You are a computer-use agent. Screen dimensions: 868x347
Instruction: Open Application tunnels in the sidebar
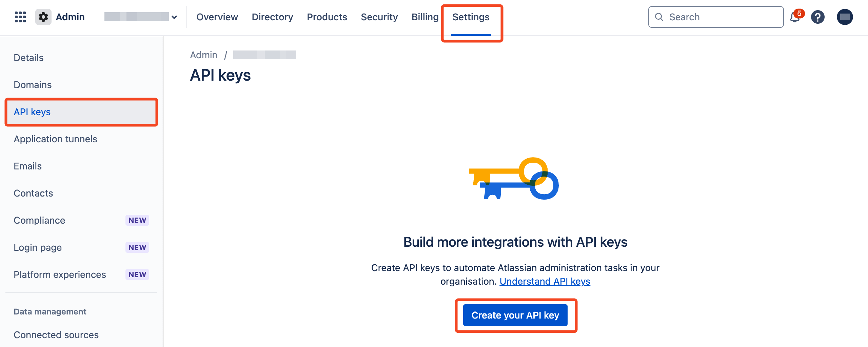click(x=81, y=139)
